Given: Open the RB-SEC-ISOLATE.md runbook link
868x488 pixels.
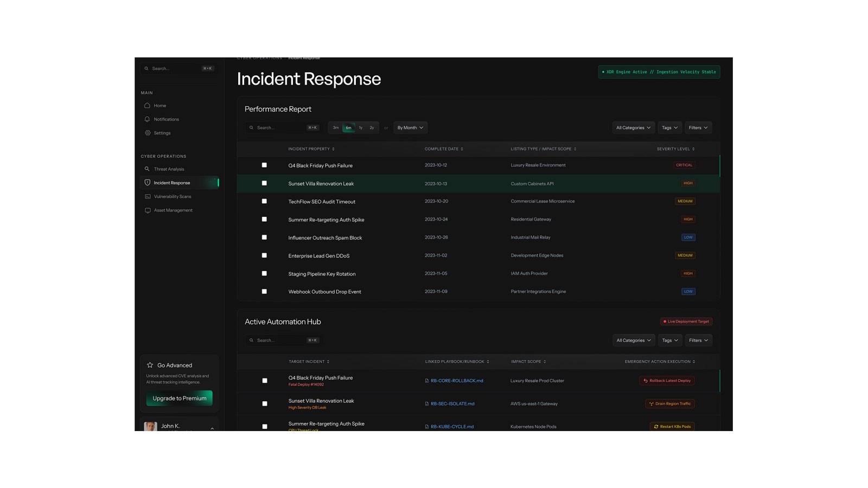Looking at the screenshot, I should tap(452, 403).
